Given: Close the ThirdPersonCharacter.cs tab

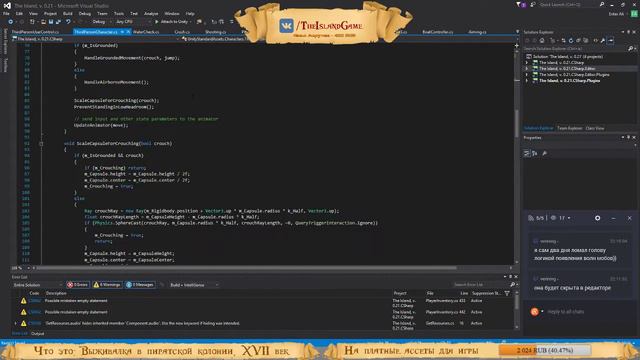Looking at the screenshot, I should tap(128, 32).
